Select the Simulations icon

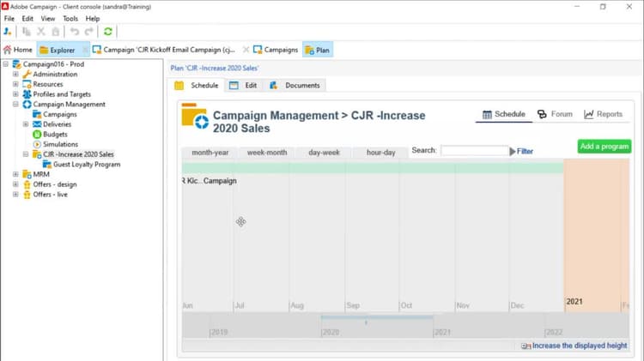click(37, 144)
